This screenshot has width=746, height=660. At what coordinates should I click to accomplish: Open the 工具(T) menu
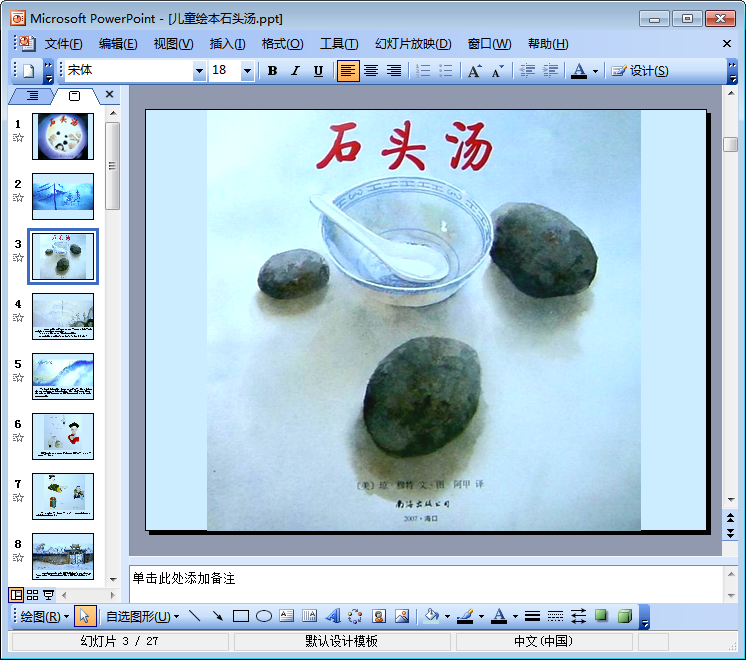339,44
